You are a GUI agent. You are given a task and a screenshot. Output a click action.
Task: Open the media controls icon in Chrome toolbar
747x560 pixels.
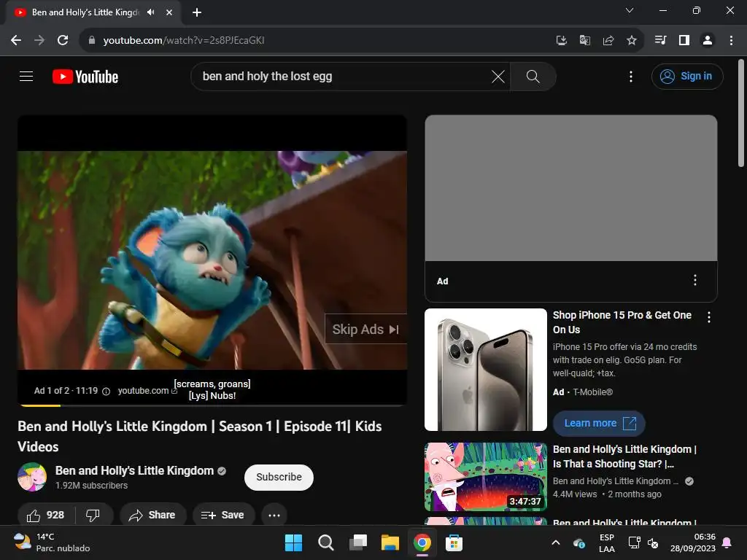tap(660, 41)
